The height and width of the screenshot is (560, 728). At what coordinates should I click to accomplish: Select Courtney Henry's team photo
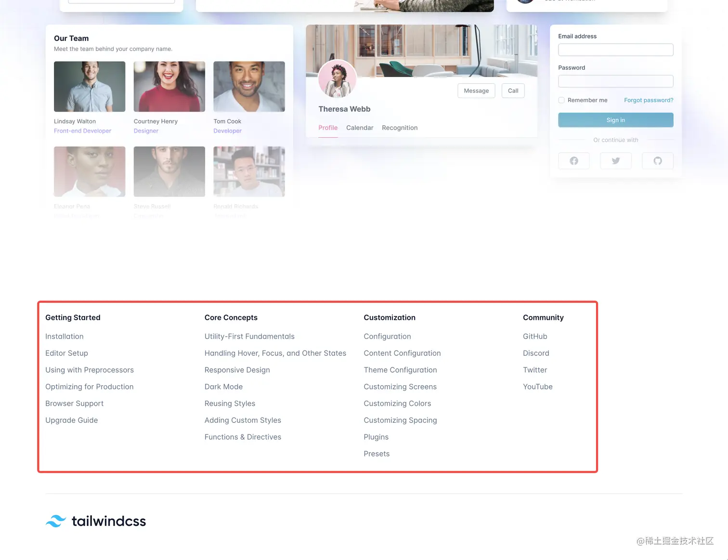tap(169, 87)
